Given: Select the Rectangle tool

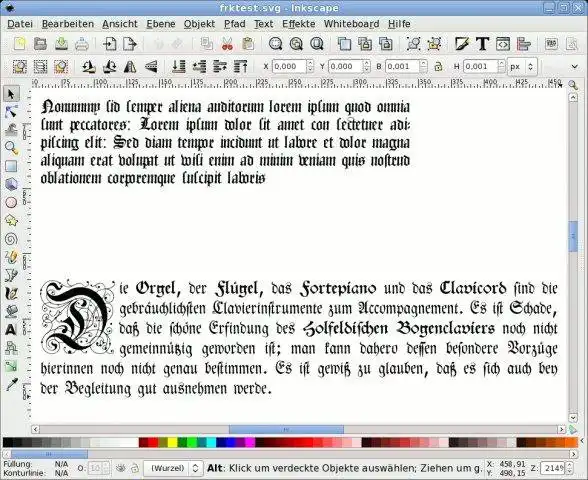Looking at the screenshot, I should pos(11,166).
